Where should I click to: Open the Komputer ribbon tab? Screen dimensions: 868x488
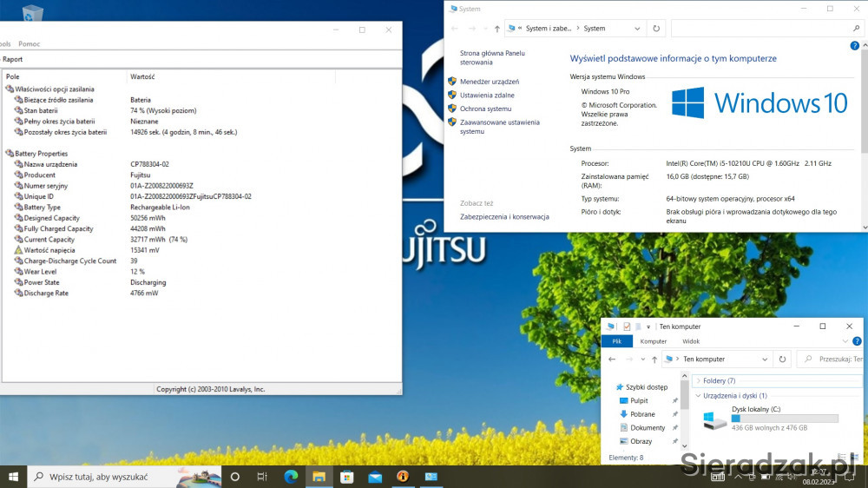[654, 341]
